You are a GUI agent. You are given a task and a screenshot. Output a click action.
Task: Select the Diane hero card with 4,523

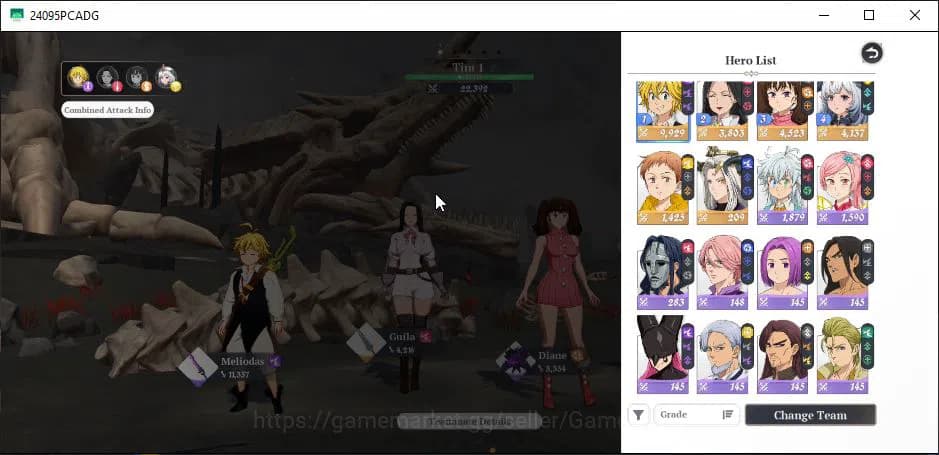click(783, 111)
